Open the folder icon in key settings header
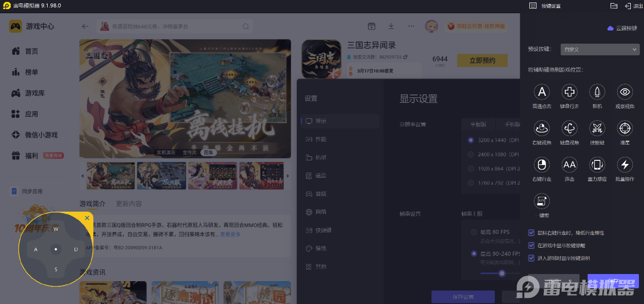Screen dimensions: 644x304 pyautogui.click(x=614, y=6)
